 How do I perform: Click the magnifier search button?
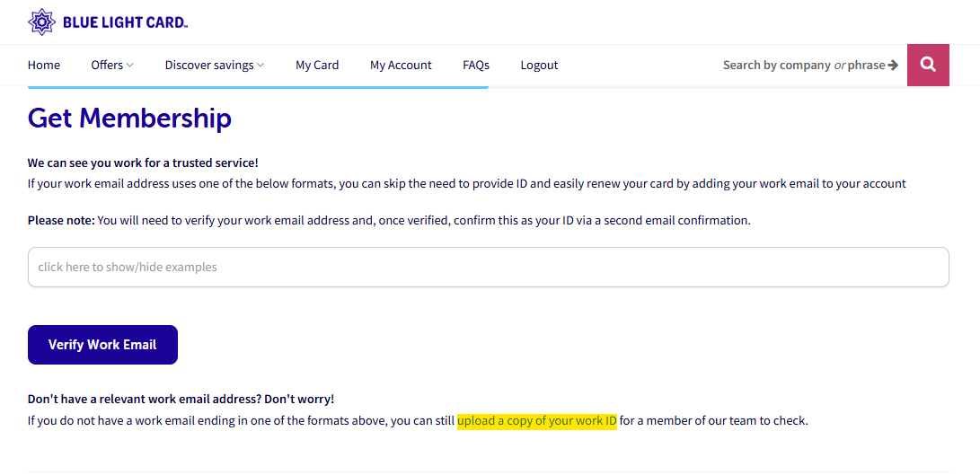coord(928,65)
